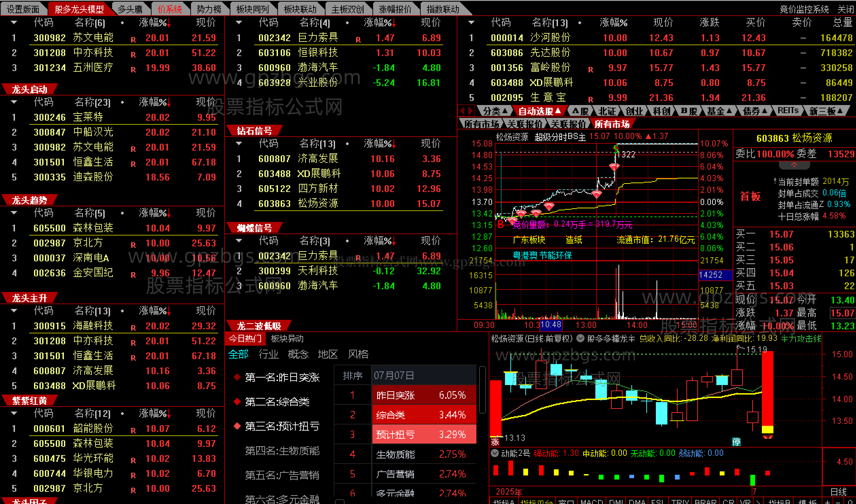Open the triangle menu of the 名称(5) list
The image size is (856, 504).
[14, 213]
